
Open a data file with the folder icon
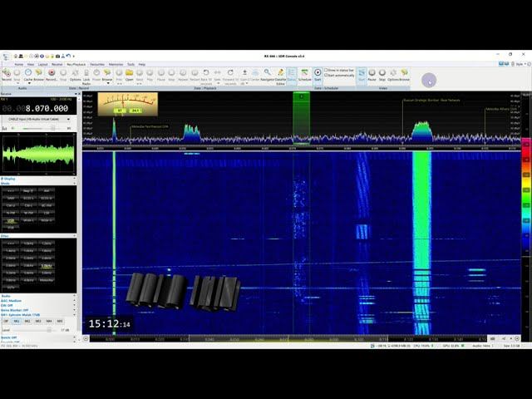(130, 75)
